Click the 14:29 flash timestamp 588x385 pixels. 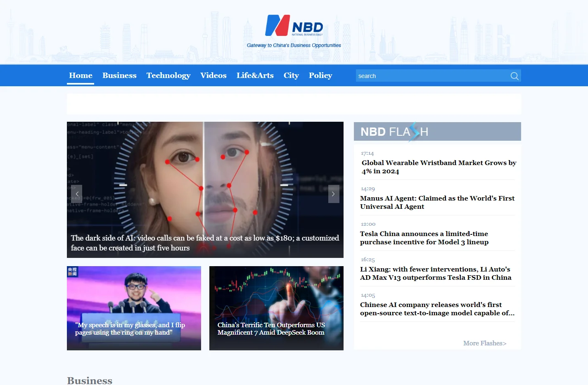point(368,189)
